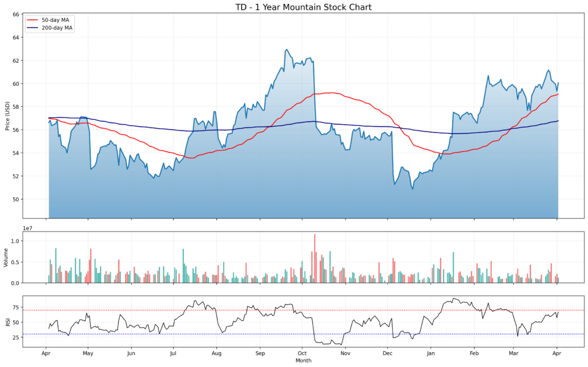Click the 'Month' x-axis label
The image size is (588, 367).
coord(303,360)
